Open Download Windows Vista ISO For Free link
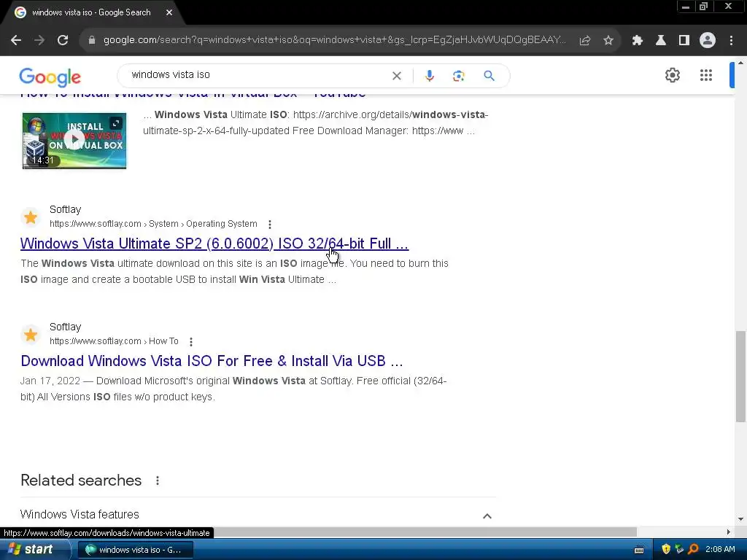This screenshot has width=747, height=560. coord(212,361)
